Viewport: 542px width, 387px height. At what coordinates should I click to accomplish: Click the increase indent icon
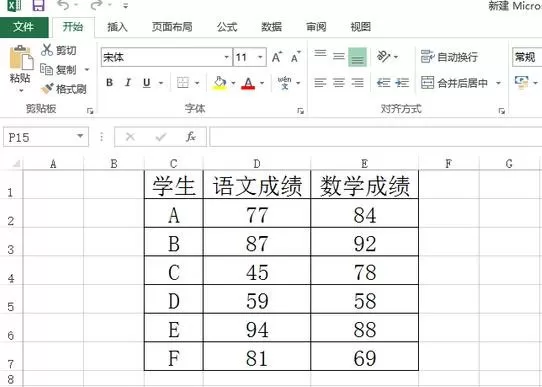pos(402,83)
